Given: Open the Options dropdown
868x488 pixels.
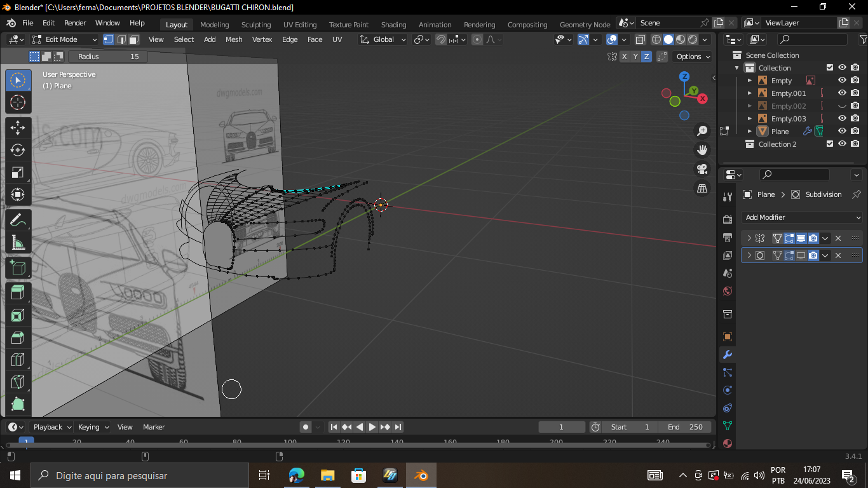Looking at the screenshot, I should tap(693, 57).
